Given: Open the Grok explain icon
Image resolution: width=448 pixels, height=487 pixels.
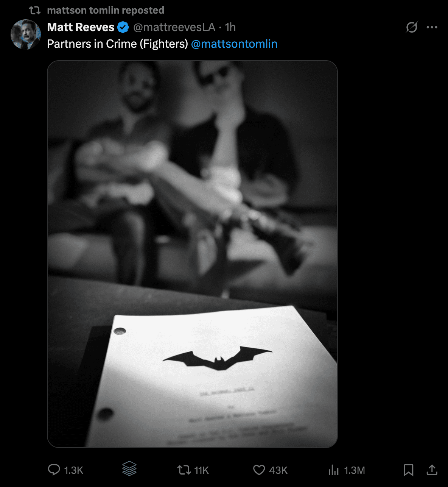Looking at the screenshot, I should 411,27.
